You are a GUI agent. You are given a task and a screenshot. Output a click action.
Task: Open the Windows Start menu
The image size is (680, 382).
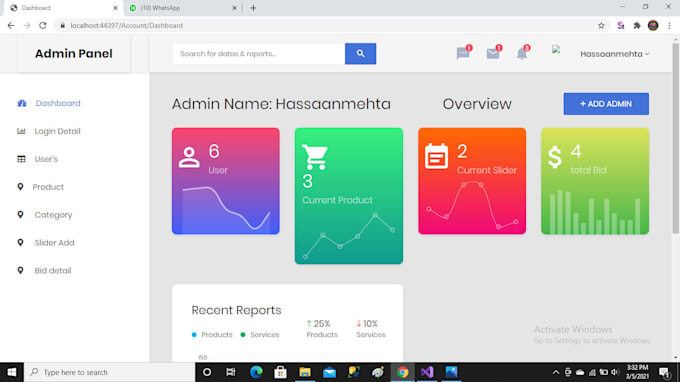(12, 372)
